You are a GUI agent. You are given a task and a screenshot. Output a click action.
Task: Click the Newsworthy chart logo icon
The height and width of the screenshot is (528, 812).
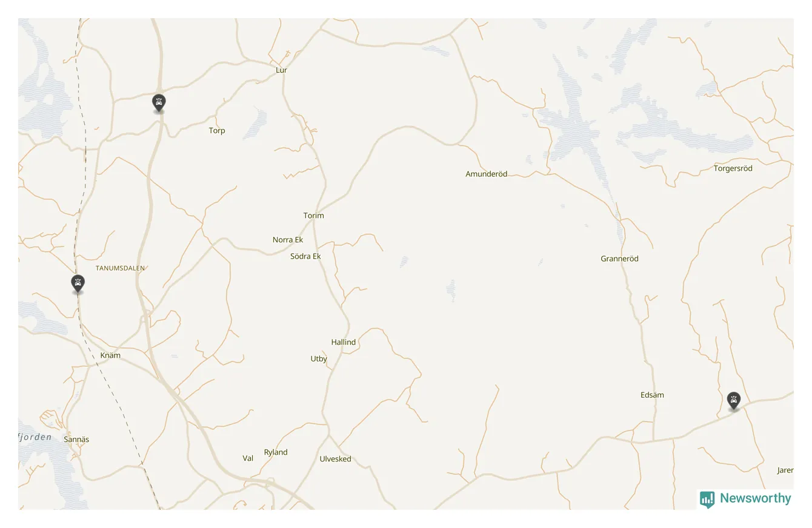pos(707,500)
